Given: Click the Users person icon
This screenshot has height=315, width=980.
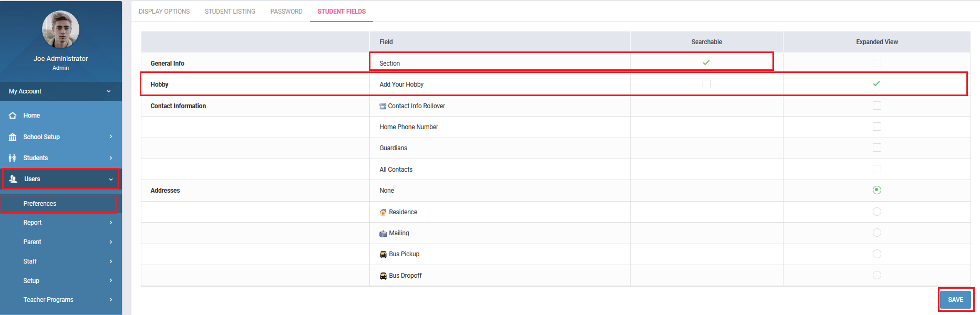Looking at the screenshot, I should [13, 179].
